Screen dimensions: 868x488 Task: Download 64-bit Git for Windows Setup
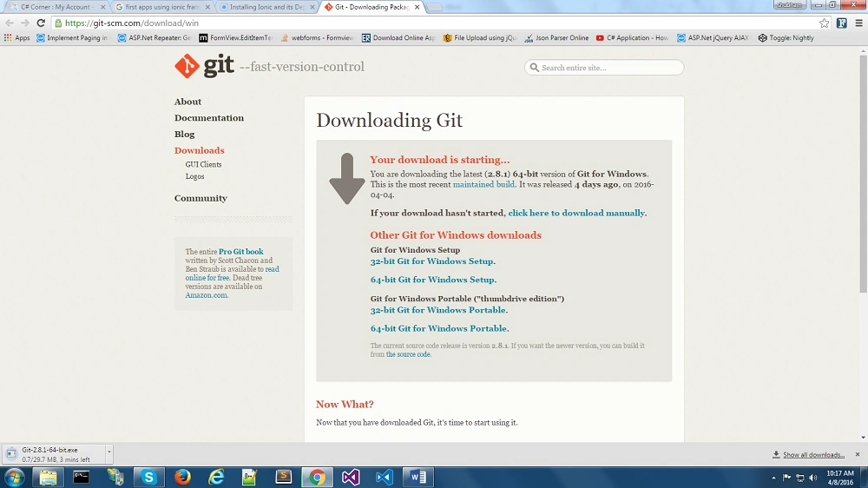point(432,280)
